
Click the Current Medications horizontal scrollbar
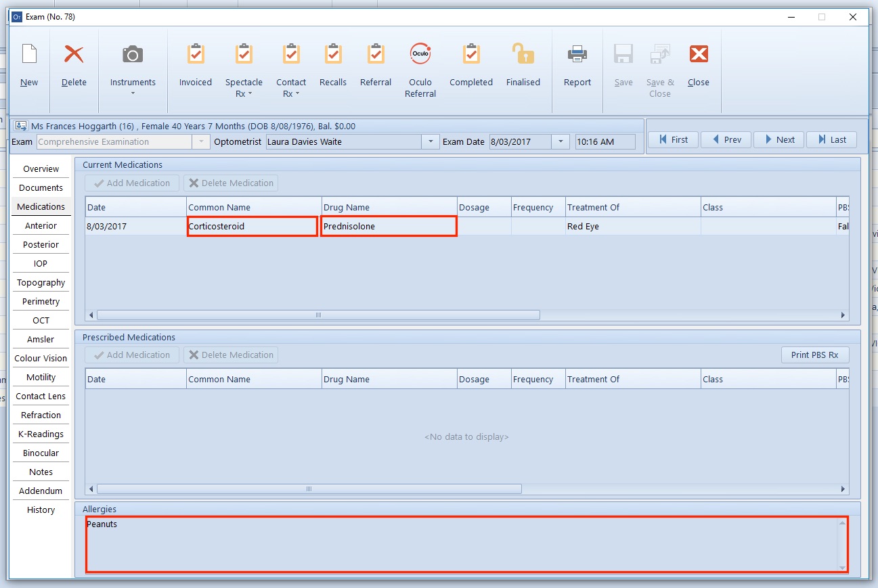318,315
